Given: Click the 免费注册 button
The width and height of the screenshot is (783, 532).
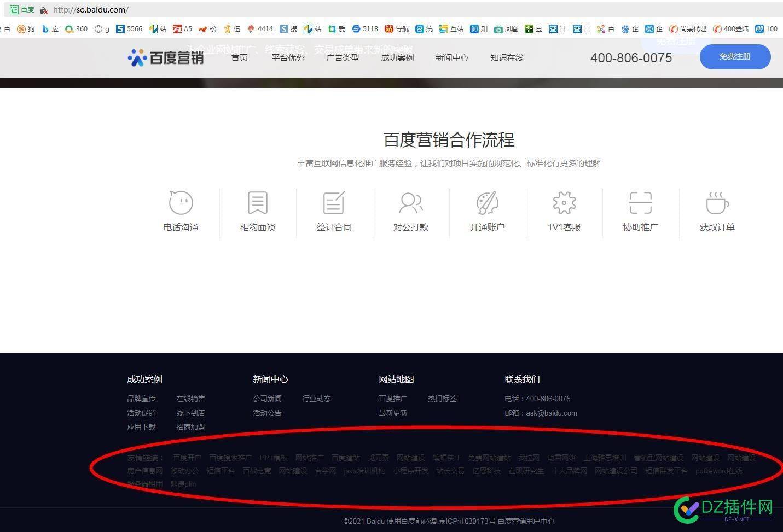Looking at the screenshot, I should coord(735,57).
